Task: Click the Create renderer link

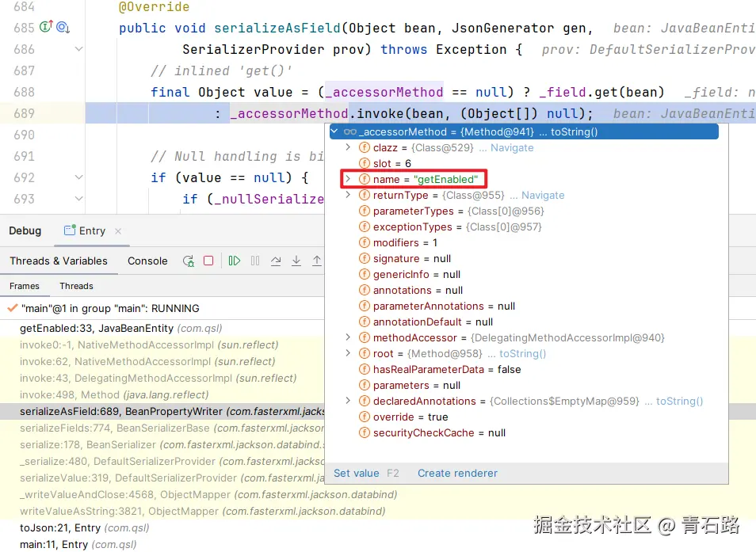Action: pyautogui.click(x=457, y=473)
